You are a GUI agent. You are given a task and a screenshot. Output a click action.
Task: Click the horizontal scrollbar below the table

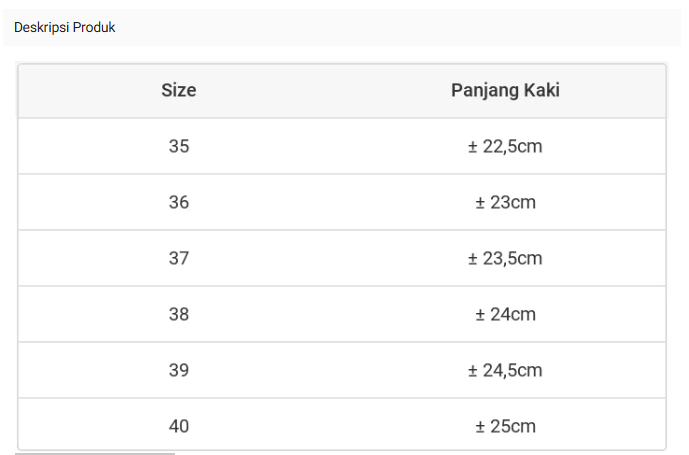point(95,453)
